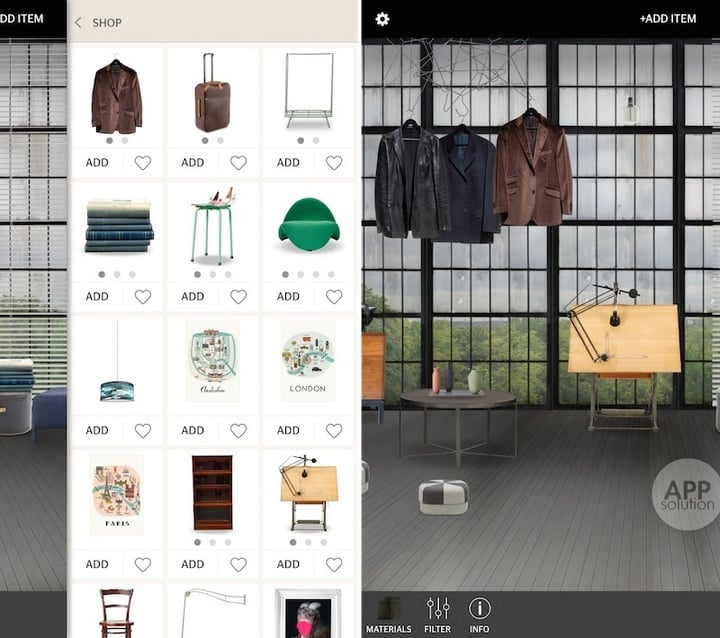Heart the blue pendant lamp

click(x=143, y=430)
